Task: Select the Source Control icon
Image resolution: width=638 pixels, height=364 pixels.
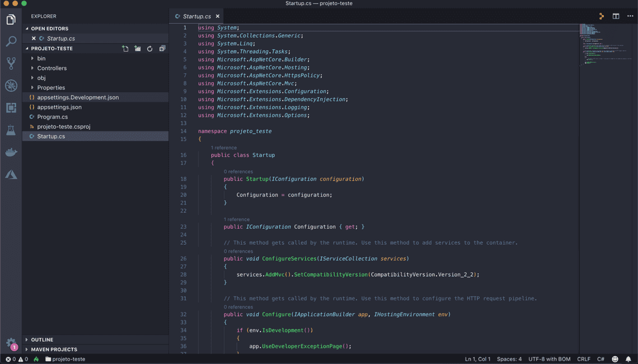Action: click(x=10, y=63)
